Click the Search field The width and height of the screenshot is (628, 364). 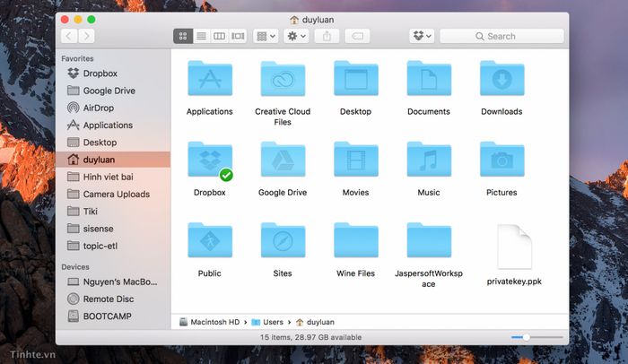pos(503,36)
